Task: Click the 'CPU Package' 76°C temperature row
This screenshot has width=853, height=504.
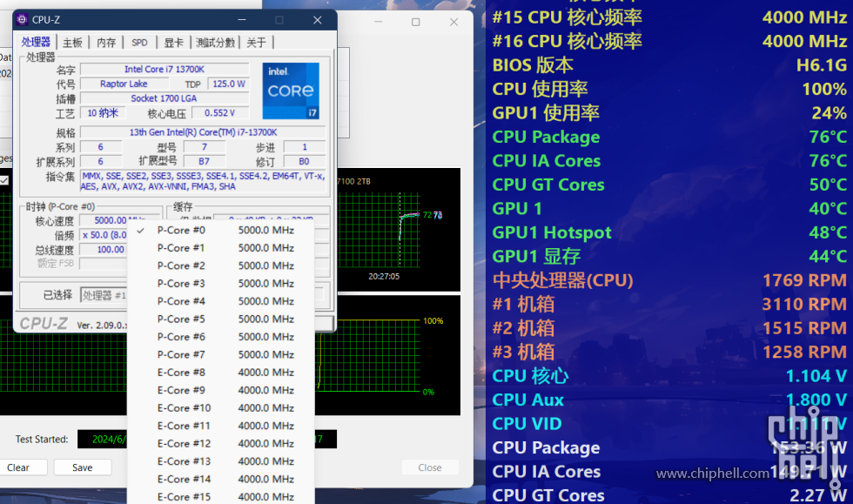Action: coord(669,137)
